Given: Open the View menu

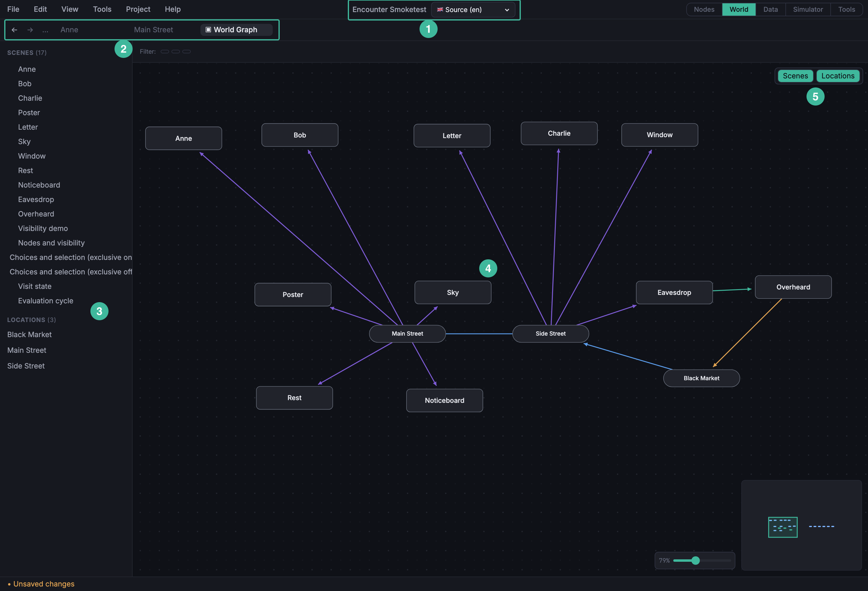Looking at the screenshot, I should (70, 9).
